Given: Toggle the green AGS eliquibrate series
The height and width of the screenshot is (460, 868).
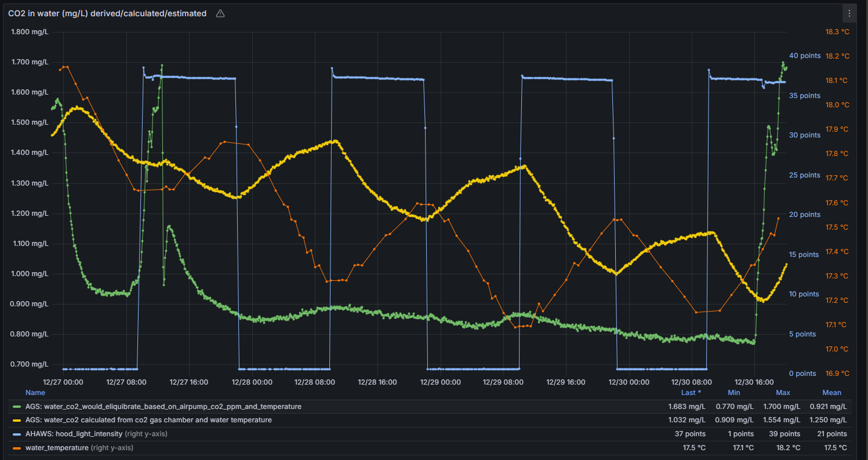Looking at the screenshot, I should 164,407.
